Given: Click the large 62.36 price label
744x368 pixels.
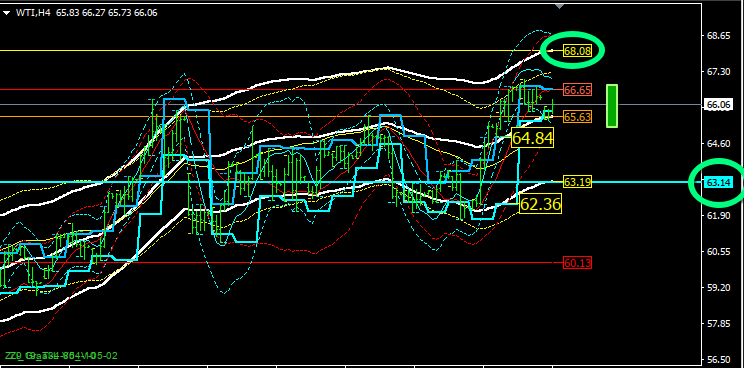Looking at the screenshot, I should pyautogui.click(x=540, y=204).
